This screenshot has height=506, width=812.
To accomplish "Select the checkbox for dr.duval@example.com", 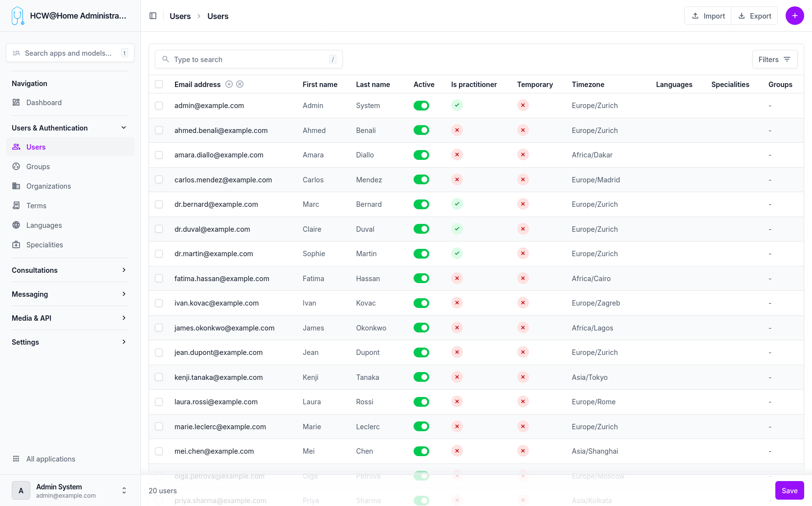I will tap(159, 229).
